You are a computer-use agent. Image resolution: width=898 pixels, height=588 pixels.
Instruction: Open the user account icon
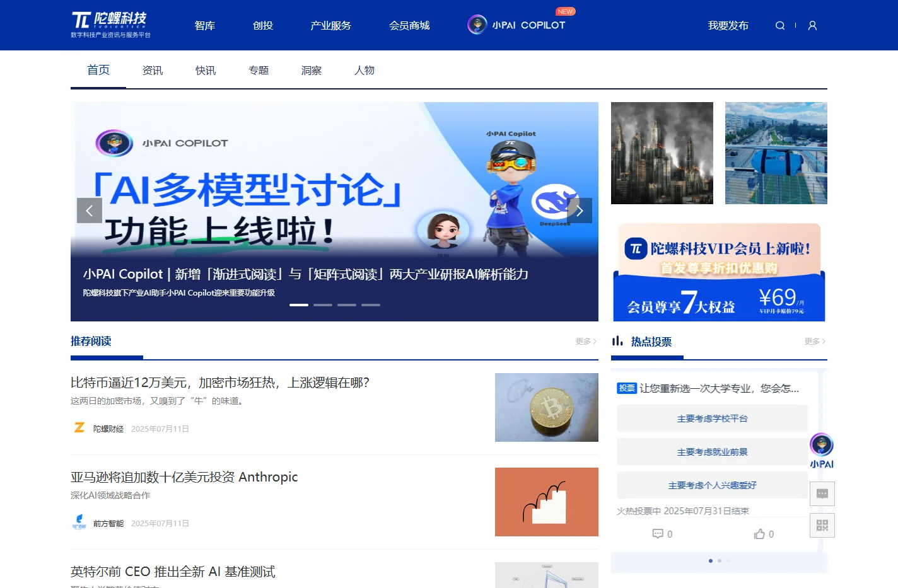coord(812,26)
